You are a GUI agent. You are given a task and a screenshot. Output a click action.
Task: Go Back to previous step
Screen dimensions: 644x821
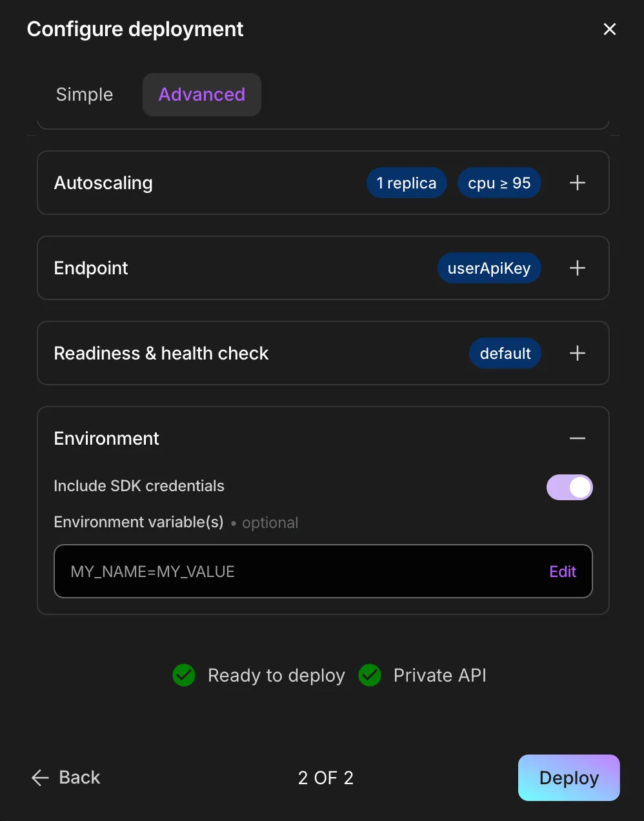click(66, 777)
